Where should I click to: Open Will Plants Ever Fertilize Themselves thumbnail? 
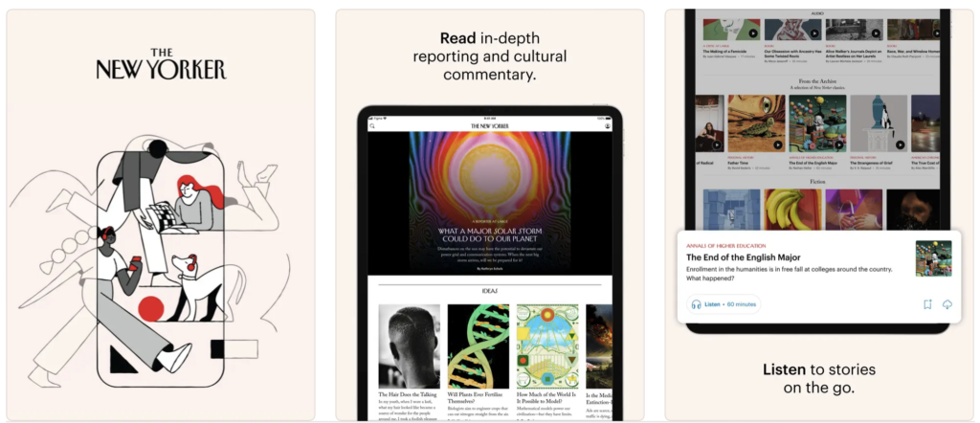click(479, 346)
